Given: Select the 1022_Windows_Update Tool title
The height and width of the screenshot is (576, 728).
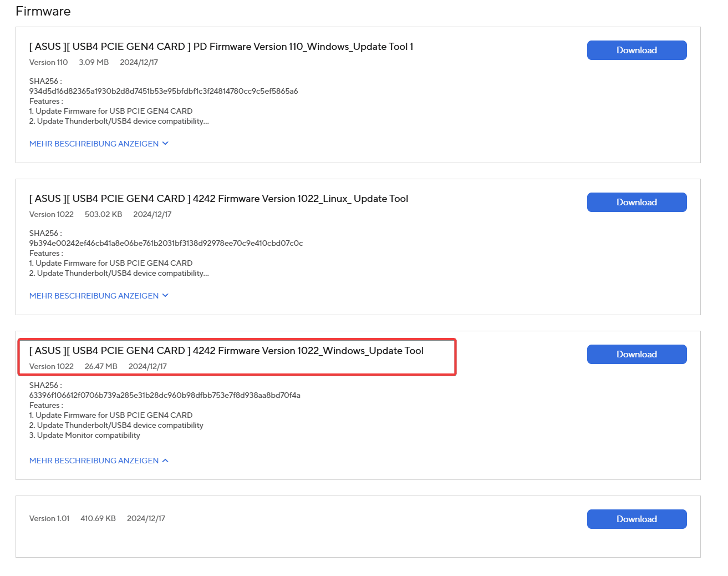Looking at the screenshot, I should [x=226, y=351].
